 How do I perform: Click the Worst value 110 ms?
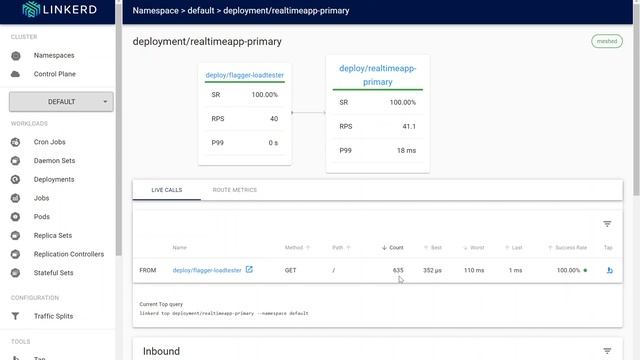click(x=474, y=270)
